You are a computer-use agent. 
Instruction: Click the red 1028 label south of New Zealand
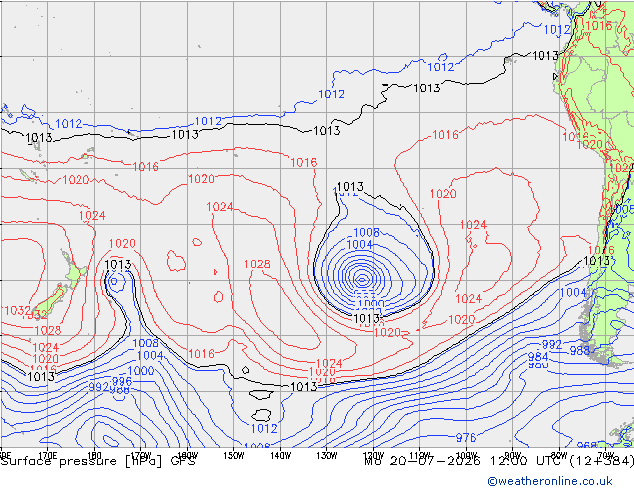[x=48, y=330]
